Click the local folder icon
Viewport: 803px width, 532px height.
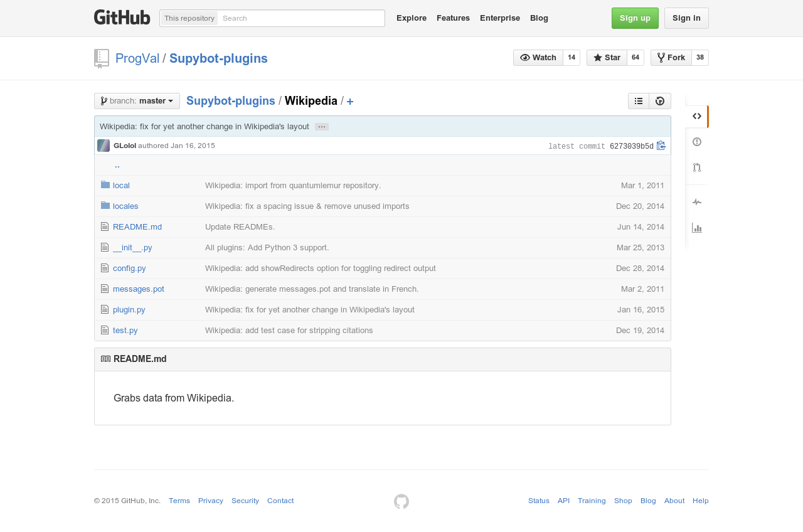[105, 185]
